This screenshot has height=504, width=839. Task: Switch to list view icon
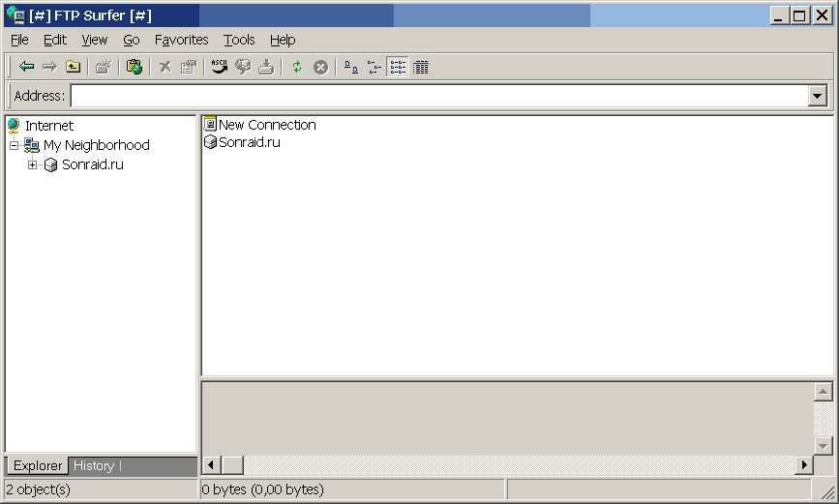[x=398, y=67]
